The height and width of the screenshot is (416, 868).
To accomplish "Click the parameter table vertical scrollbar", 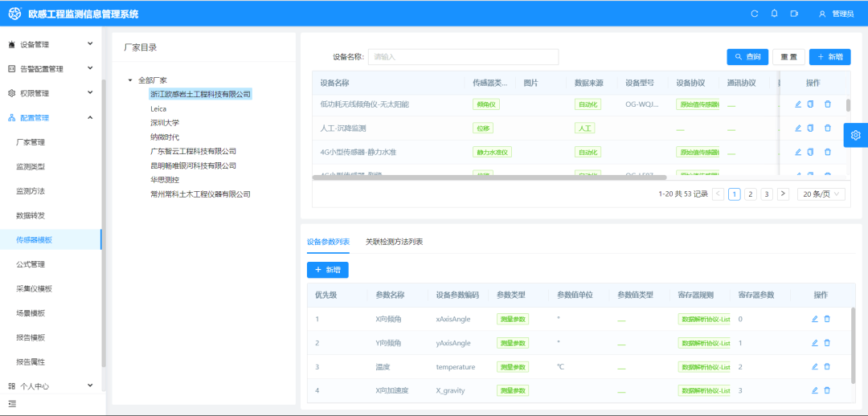I will click(853, 345).
